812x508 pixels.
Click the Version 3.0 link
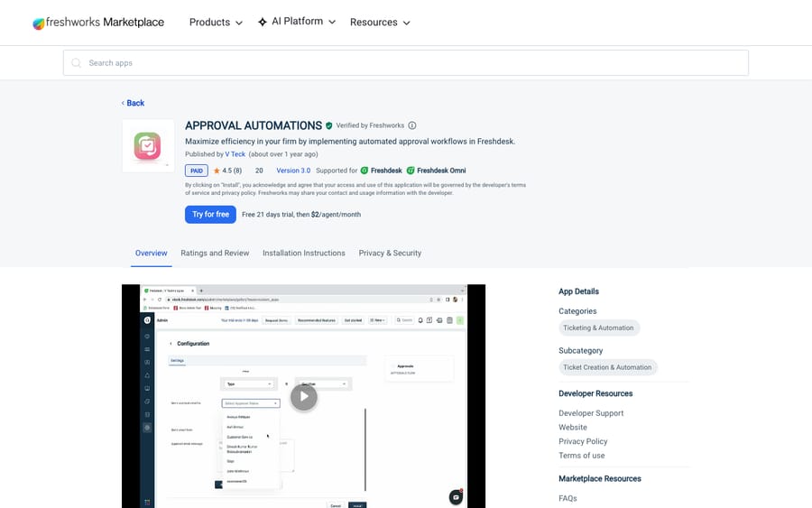pos(293,171)
